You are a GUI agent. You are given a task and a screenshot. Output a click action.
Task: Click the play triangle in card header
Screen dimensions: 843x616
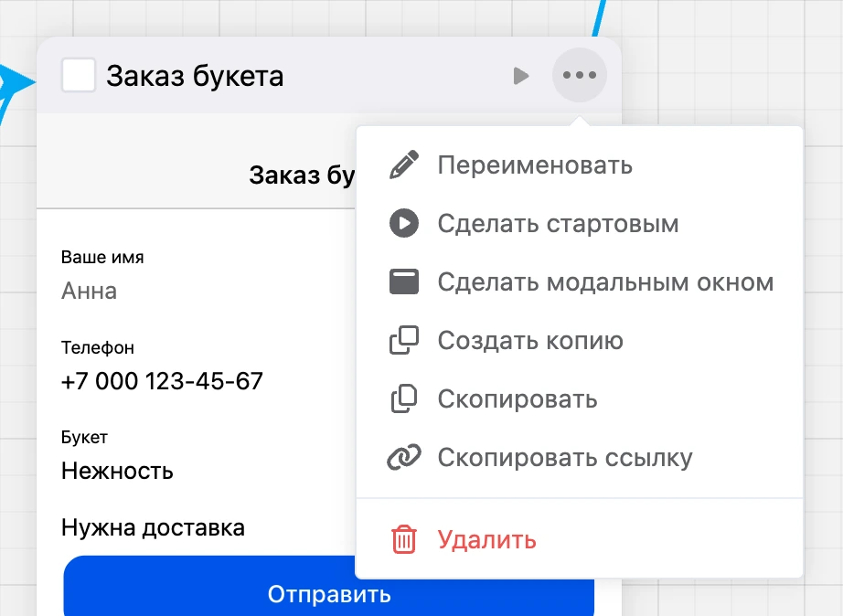click(x=521, y=76)
